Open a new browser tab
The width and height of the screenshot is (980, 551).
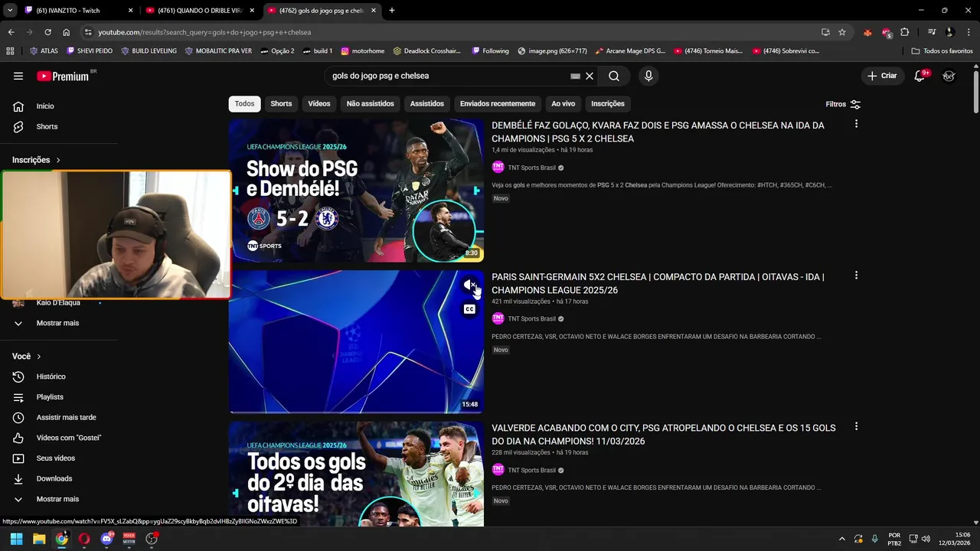click(x=392, y=11)
